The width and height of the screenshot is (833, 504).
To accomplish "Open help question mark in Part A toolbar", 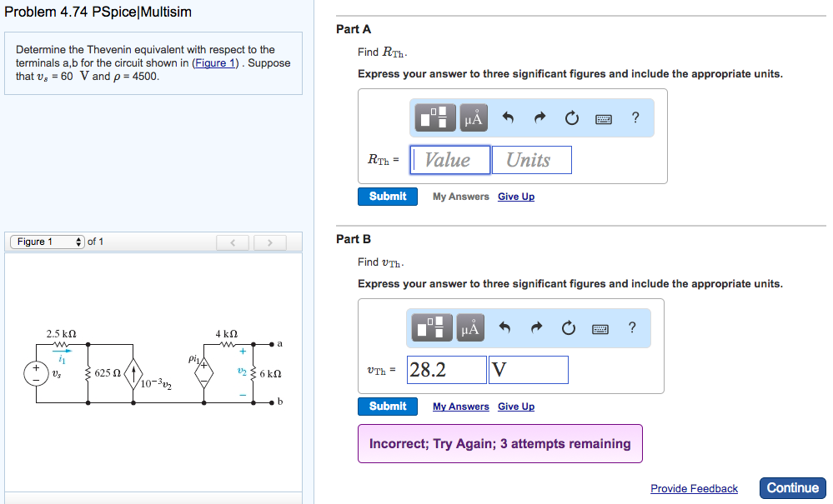I will pos(635,117).
